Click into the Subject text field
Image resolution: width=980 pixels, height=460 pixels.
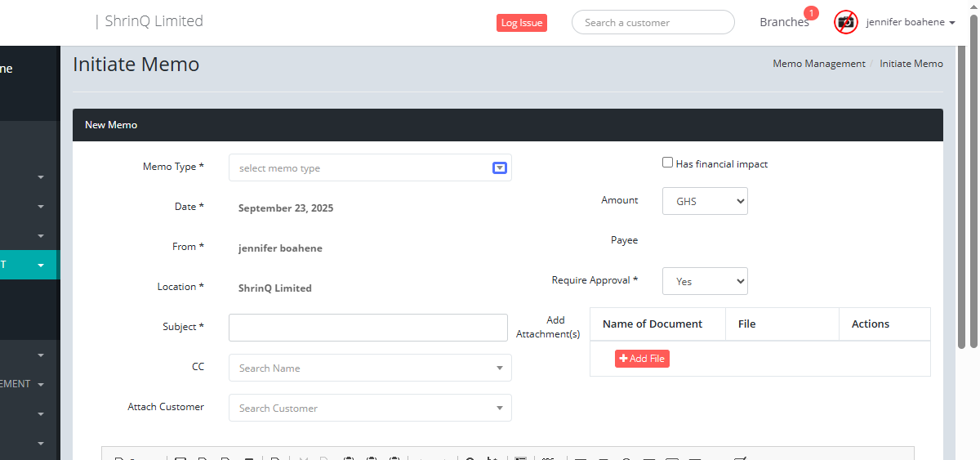(367, 328)
